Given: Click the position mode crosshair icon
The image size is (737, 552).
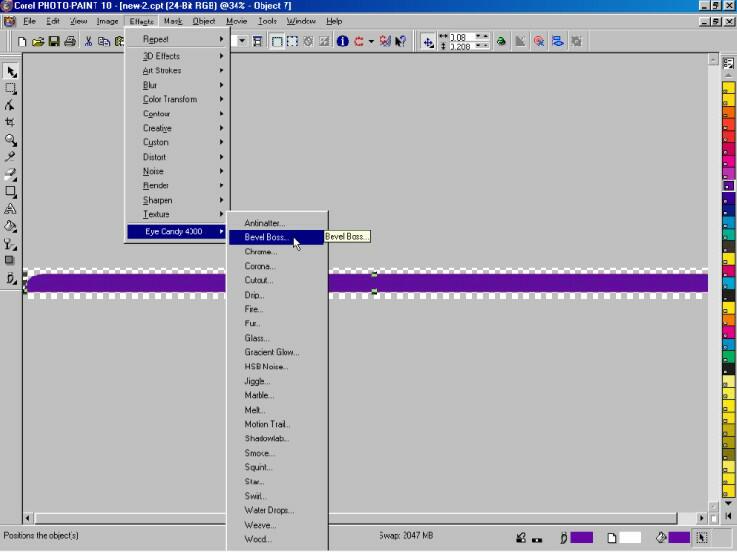Looking at the screenshot, I should pyautogui.click(x=428, y=42).
